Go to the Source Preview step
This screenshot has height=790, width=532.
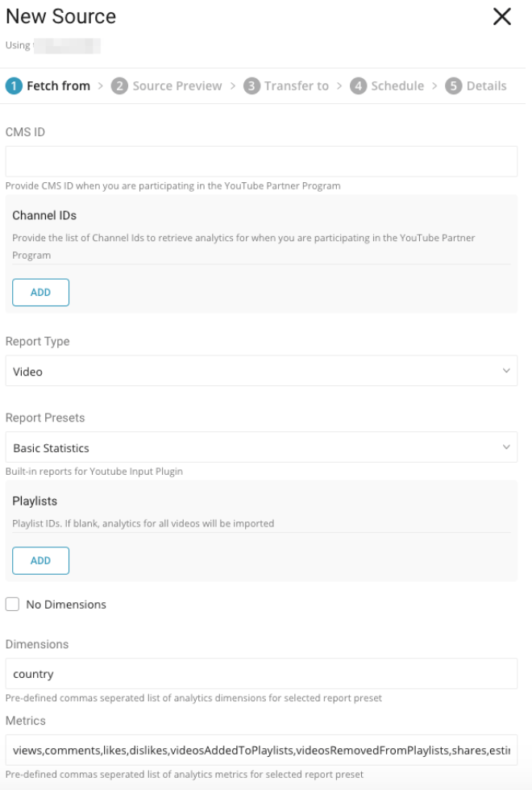click(x=177, y=86)
